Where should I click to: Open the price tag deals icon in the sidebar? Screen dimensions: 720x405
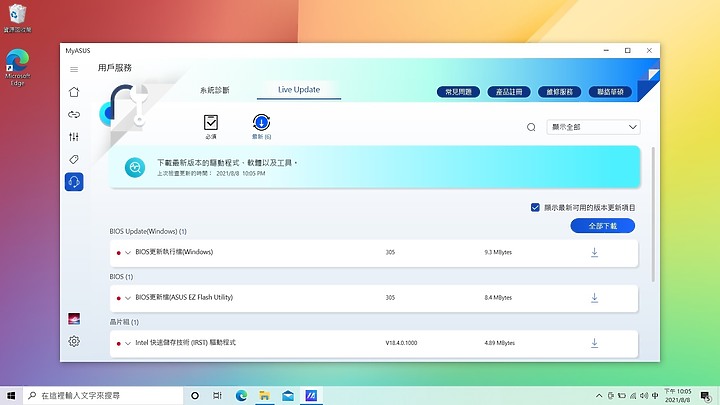click(x=74, y=159)
